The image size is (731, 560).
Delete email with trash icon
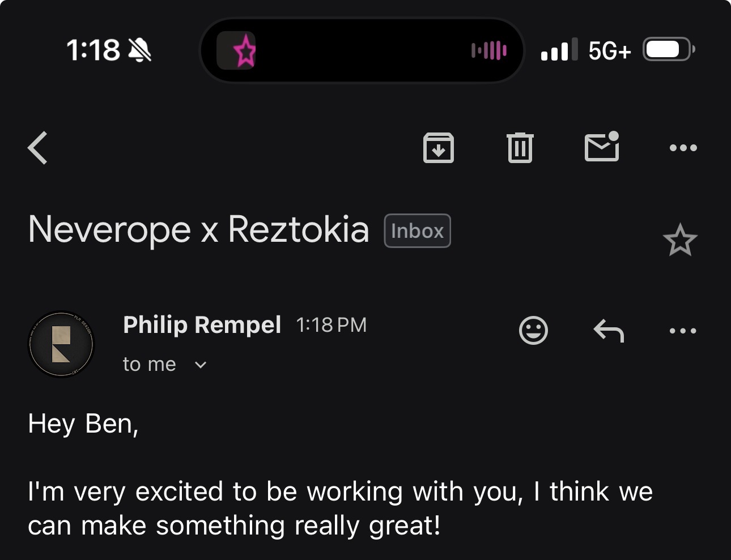520,148
